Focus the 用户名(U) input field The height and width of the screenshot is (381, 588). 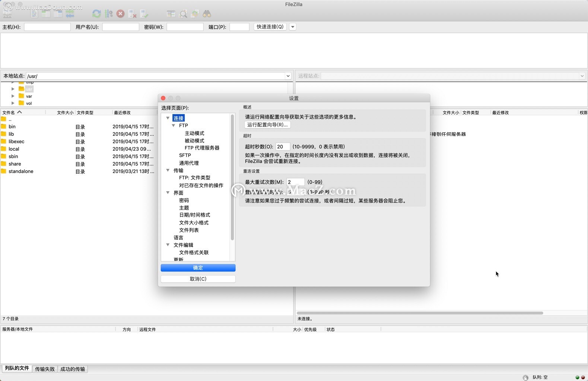tap(121, 27)
